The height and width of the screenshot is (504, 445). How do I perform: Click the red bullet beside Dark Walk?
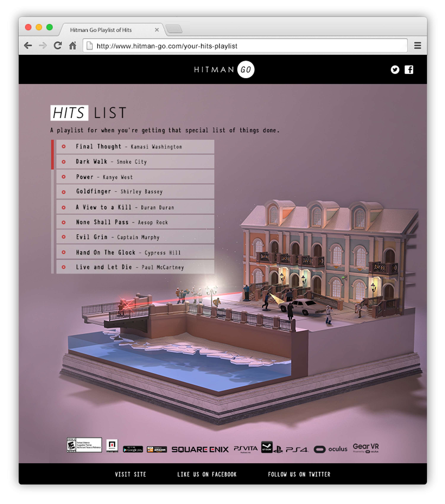[x=63, y=162]
